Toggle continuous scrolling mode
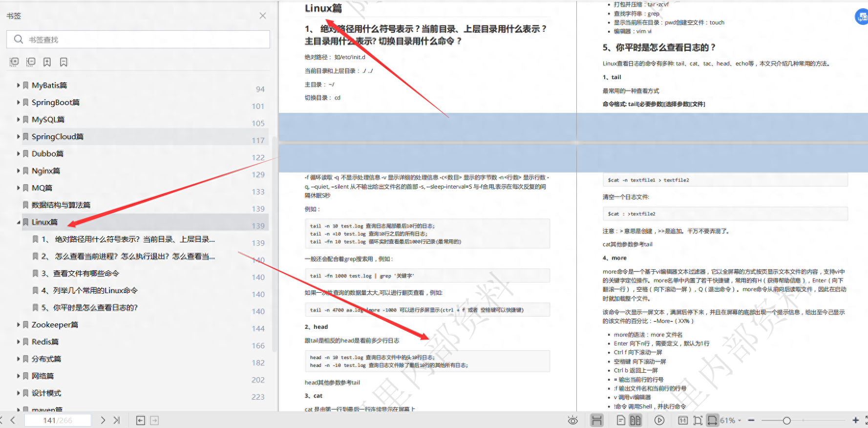This screenshot has height=428, width=868. pos(597,420)
